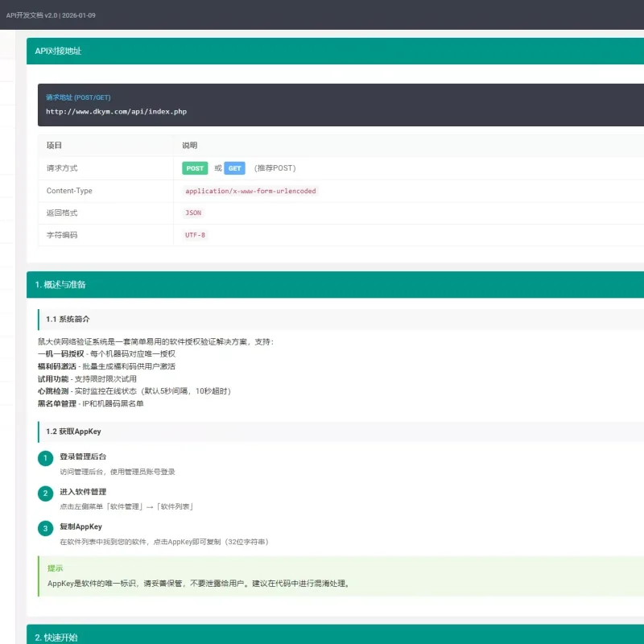Click the 复制AppKey step title

pos(81,526)
